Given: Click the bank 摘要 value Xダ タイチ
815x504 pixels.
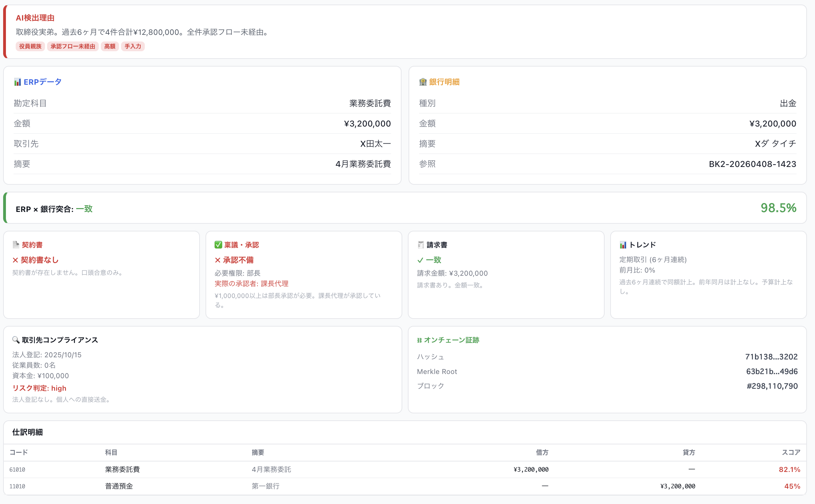Looking at the screenshot, I should [x=776, y=144].
